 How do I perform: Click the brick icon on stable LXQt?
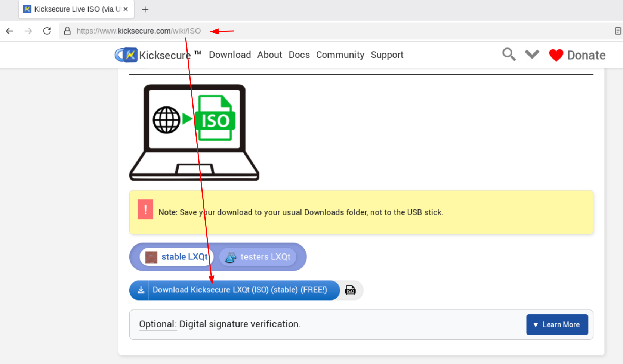[x=151, y=257]
